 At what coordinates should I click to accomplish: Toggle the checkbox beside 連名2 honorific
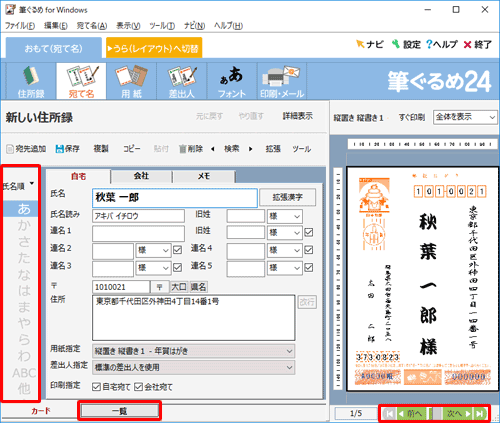[178, 250]
